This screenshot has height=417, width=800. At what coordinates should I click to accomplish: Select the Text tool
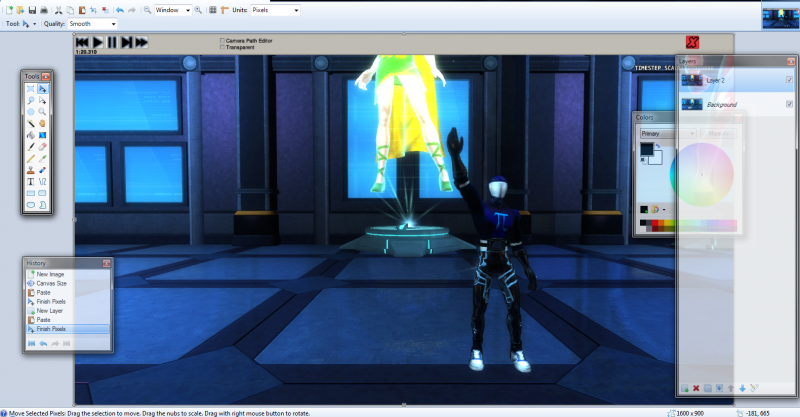point(31,182)
